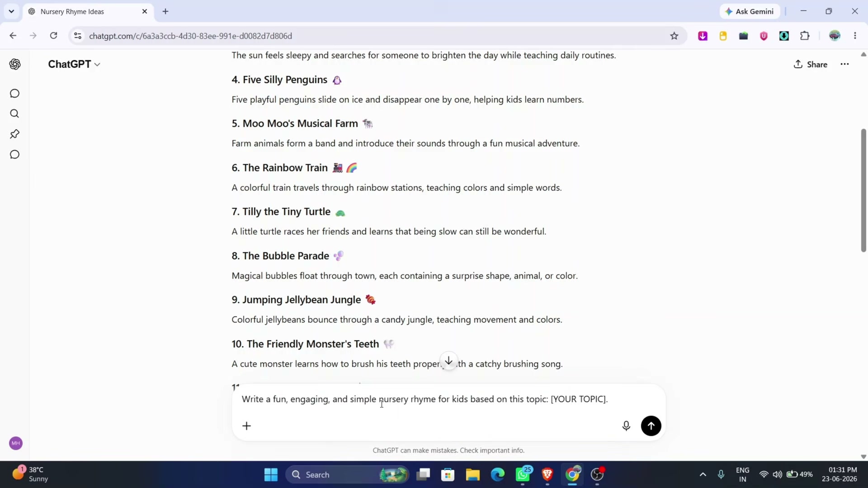
Task: Open WhatsApp from taskbar
Action: [x=523, y=474]
